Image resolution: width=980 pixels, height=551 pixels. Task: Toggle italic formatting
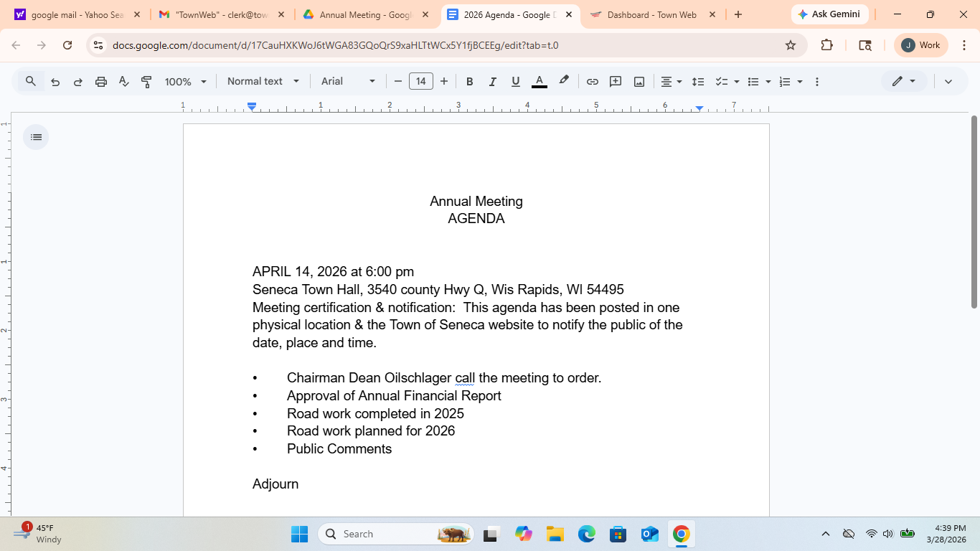(x=493, y=82)
